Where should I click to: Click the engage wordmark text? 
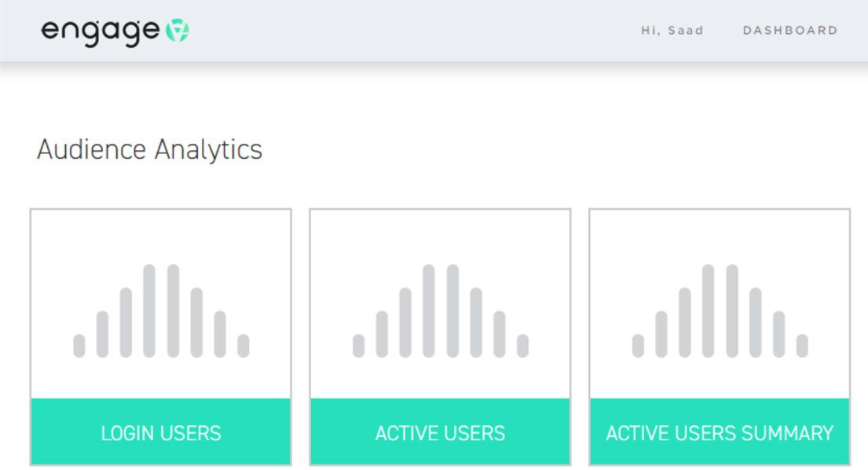pyautogui.click(x=101, y=32)
